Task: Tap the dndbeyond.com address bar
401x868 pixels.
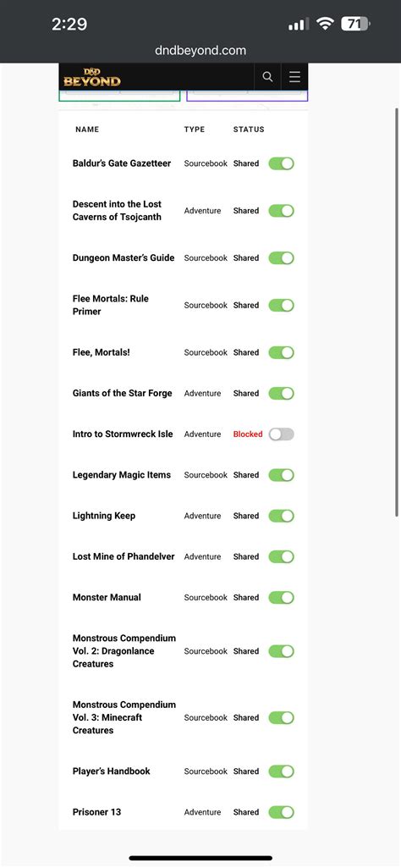Action: tap(200, 50)
